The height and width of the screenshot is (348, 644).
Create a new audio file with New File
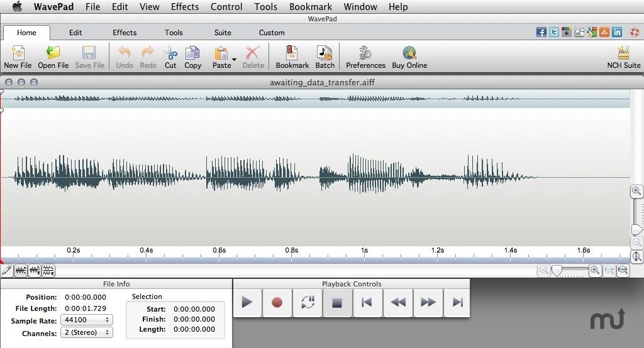(18, 57)
